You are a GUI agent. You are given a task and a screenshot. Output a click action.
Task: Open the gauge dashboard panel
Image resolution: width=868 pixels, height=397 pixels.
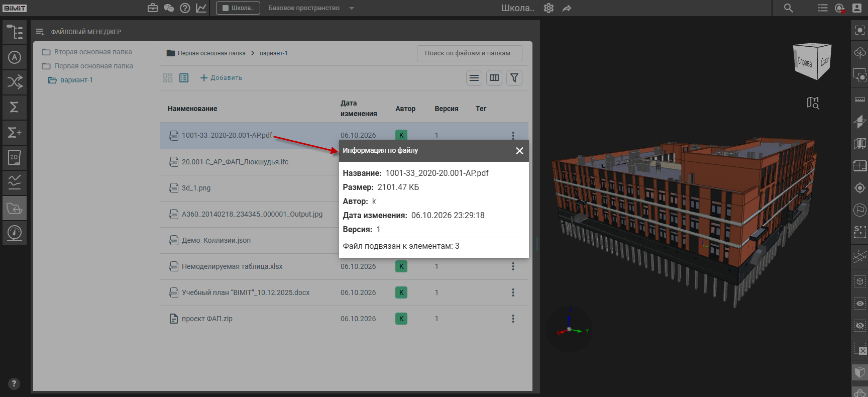15,233
